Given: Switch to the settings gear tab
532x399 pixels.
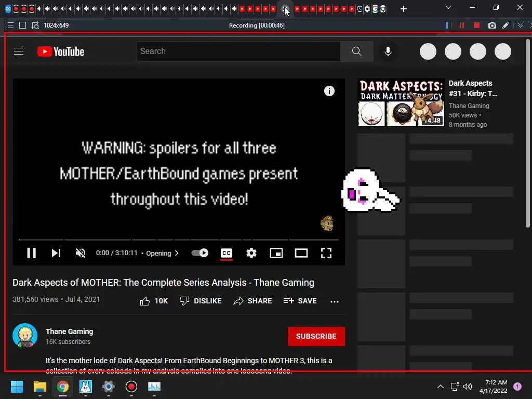Looking at the screenshot, I should click(x=367, y=9).
